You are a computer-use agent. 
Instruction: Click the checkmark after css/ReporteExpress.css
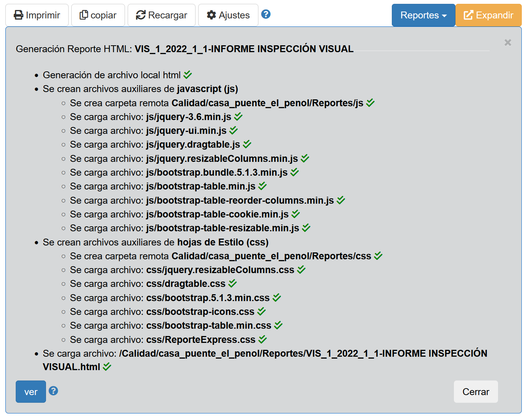263,339
